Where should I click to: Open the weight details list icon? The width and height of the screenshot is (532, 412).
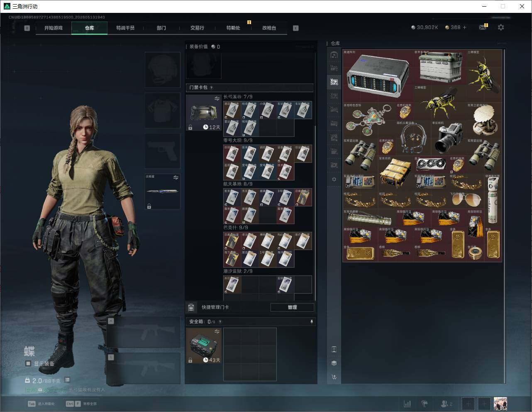coord(67,380)
